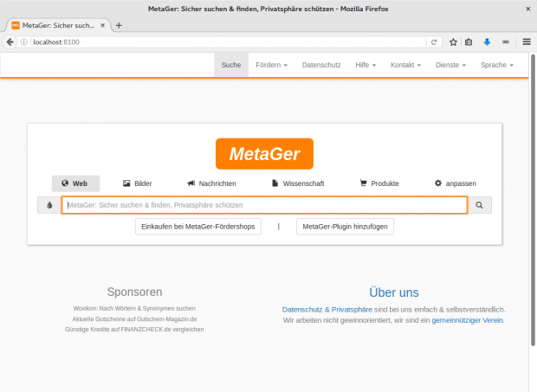
Task: Click the water drop color icon beside search
Action: tap(49, 205)
